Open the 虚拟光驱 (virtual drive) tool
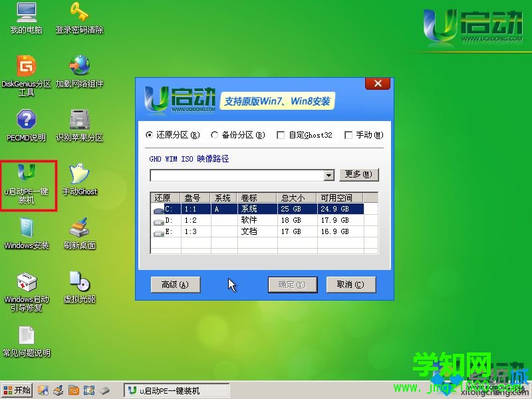Image resolution: width=532 pixels, height=399 pixels. click(79, 285)
